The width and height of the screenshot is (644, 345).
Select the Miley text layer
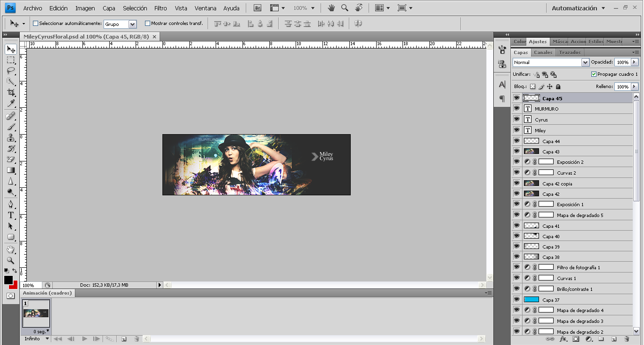(x=578, y=130)
